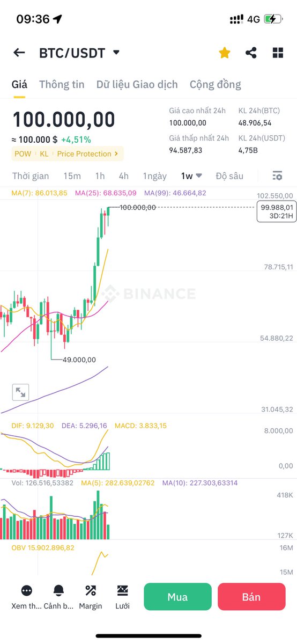Tap the MA(99) indicator value
Screen dimensions: 297x644
(175, 193)
